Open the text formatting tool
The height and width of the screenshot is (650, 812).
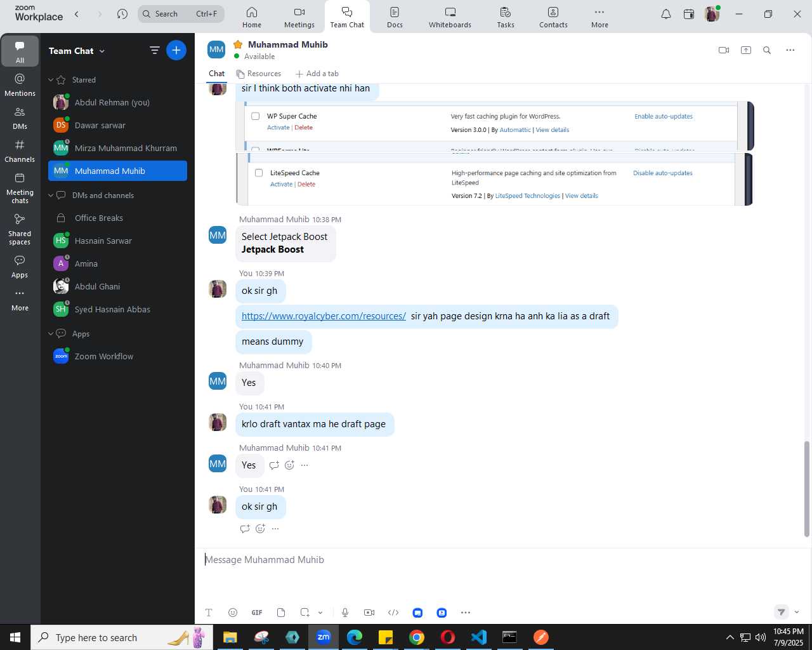coord(209,613)
